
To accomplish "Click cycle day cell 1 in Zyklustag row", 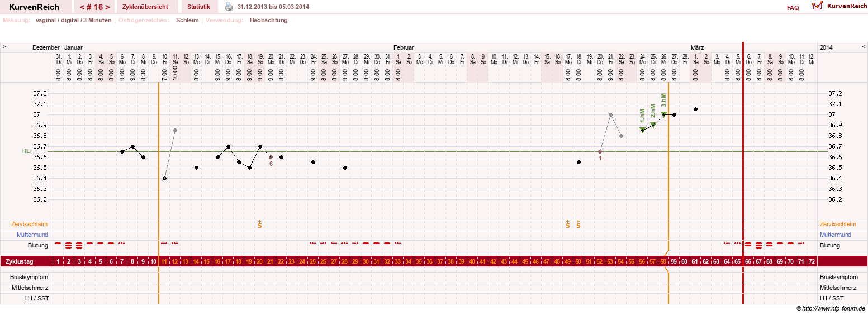I will pyautogui.click(x=58, y=261).
